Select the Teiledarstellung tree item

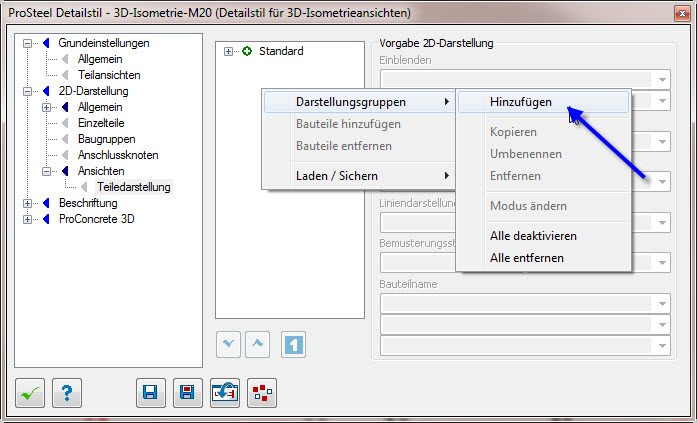pyautogui.click(x=134, y=187)
